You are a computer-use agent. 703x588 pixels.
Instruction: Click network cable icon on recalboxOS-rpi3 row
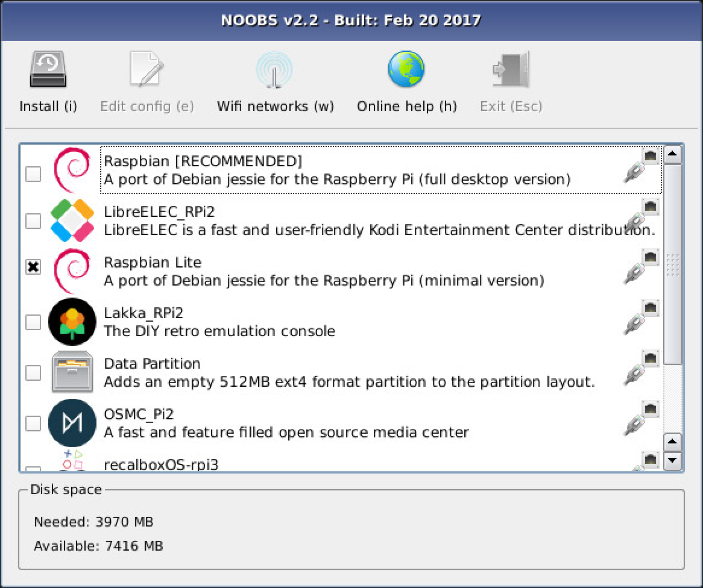[x=646, y=461]
